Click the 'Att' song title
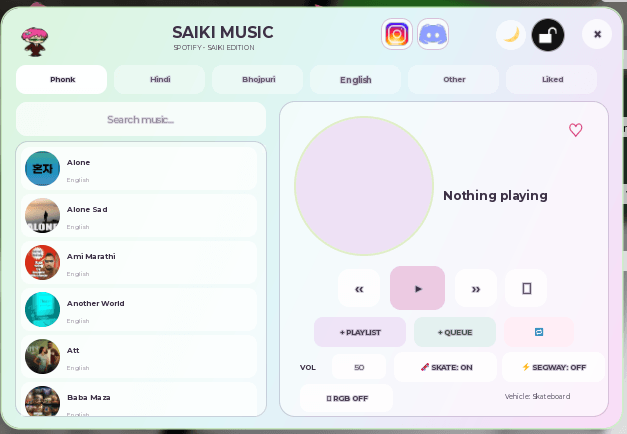 click(x=73, y=350)
